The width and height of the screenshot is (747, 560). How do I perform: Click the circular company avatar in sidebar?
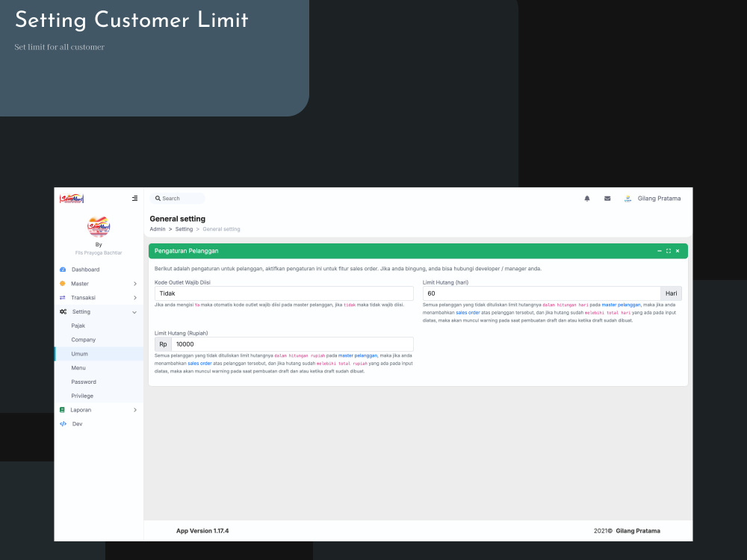tap(99, 227)
